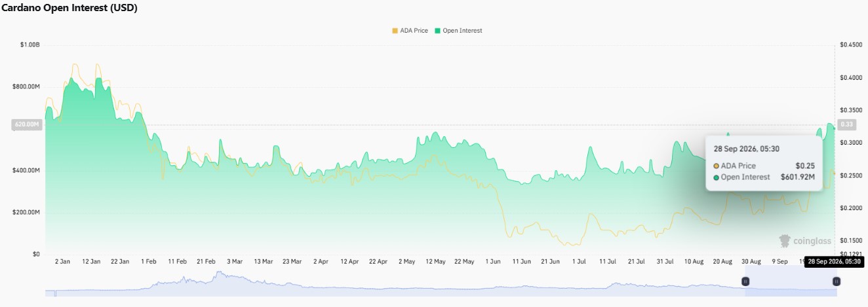Screen dimensions: 868x307
Task: Toggle the Open Interest series in the legend
Action: click(x=457, y=31)
